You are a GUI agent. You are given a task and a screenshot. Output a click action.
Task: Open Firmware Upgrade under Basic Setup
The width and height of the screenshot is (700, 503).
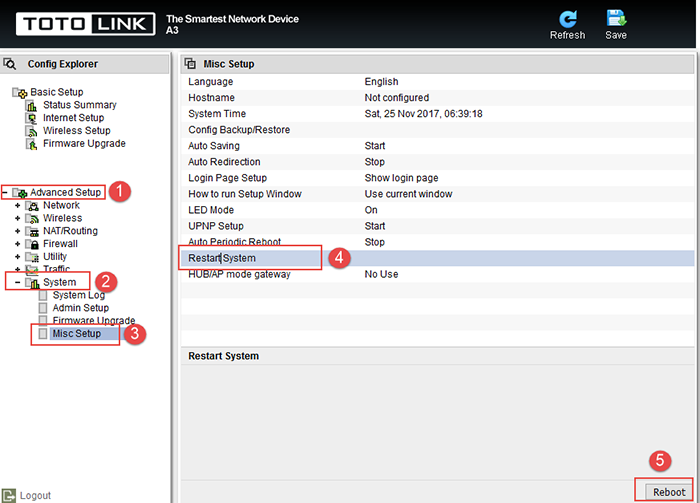(x=84, y=144)
